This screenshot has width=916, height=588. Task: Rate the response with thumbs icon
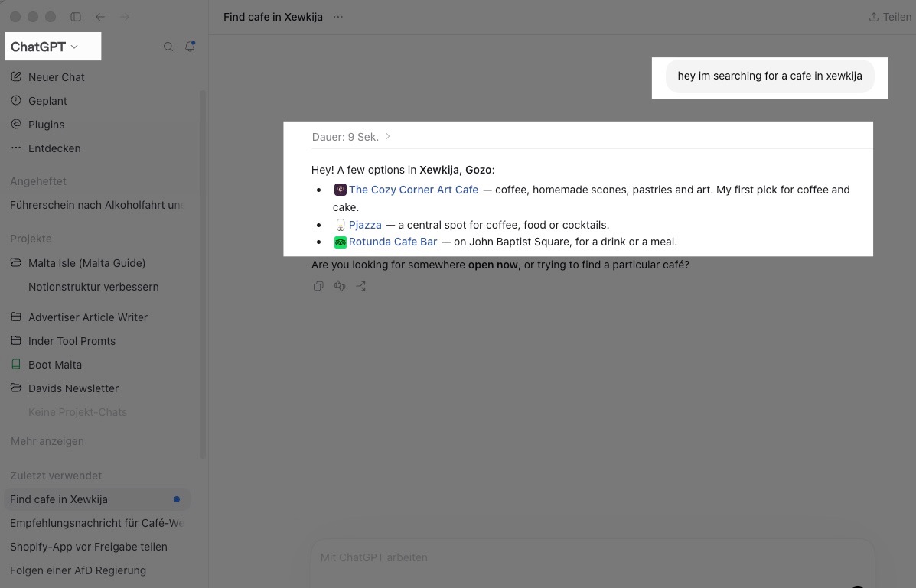pos(340,285)
